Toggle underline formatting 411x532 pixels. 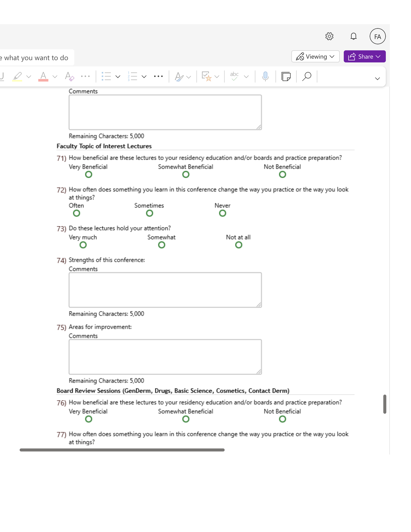click(2, 76)
